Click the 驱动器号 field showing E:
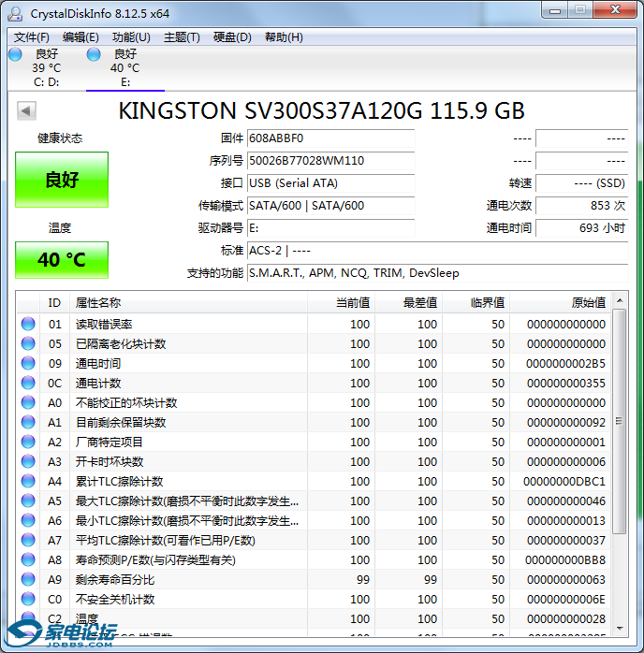The image size is (644, 653). (x=330, y=228)
